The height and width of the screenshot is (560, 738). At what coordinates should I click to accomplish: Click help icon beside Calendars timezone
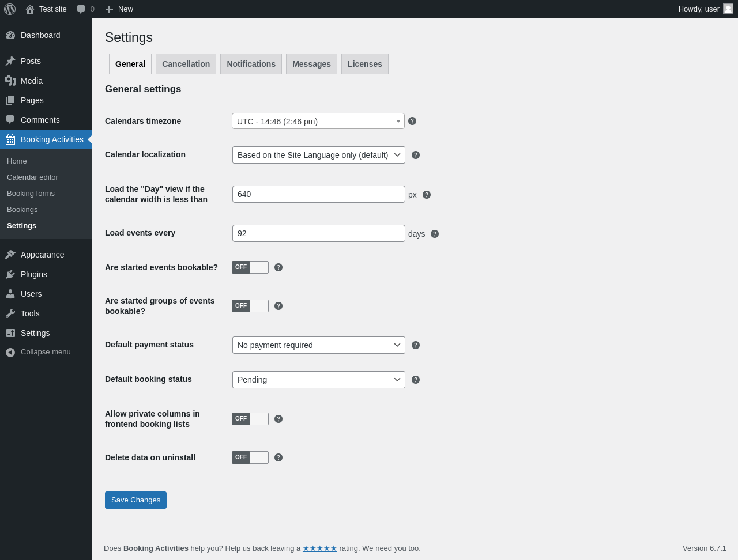coord(412,121)
